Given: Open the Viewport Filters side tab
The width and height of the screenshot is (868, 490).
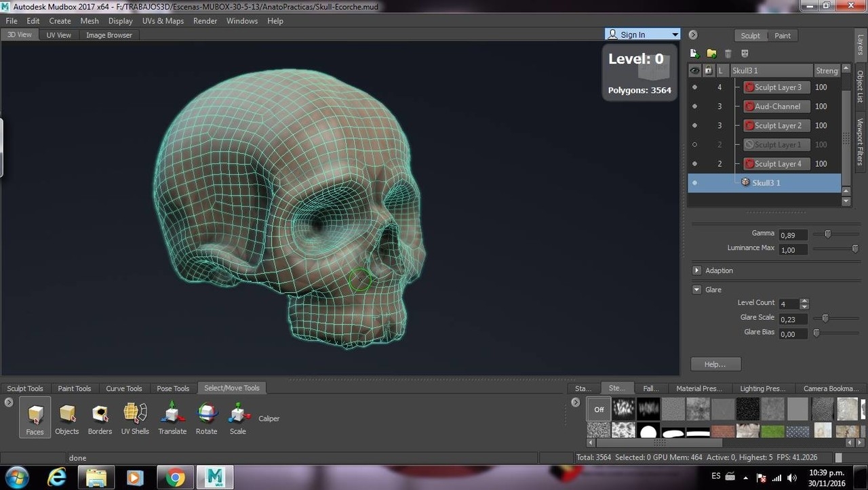Looking at the screenshot, I should pyautogui.click(x=860, y=142).
